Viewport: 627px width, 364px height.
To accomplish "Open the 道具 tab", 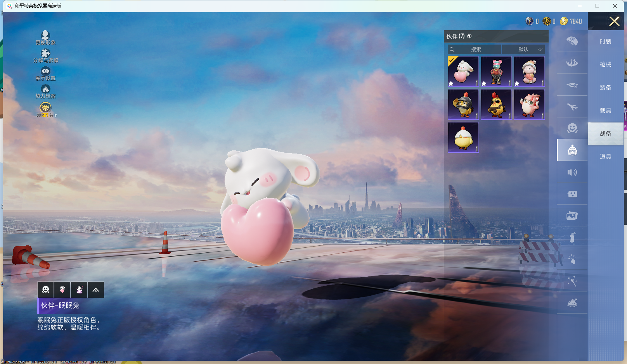I will click(605, 157).
